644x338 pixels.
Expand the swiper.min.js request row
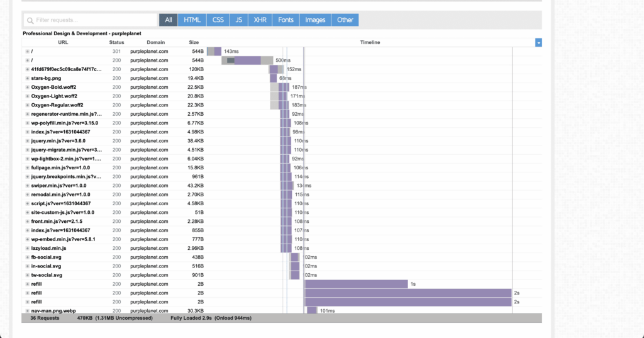[28, 186]
